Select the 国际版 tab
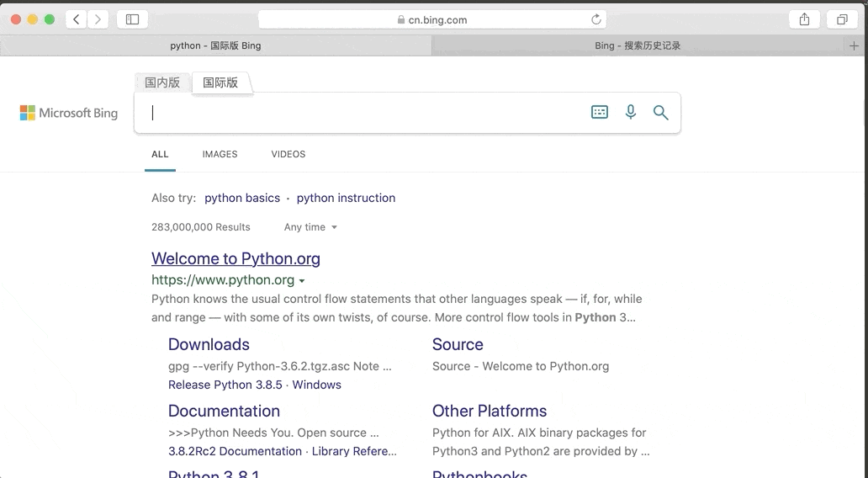868x478 pixels. [220, 82]
